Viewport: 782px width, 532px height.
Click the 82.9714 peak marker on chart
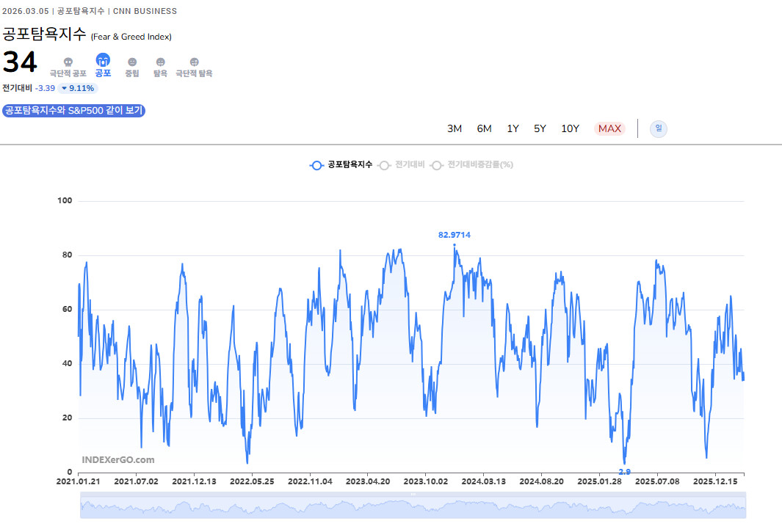coord(454,245)
